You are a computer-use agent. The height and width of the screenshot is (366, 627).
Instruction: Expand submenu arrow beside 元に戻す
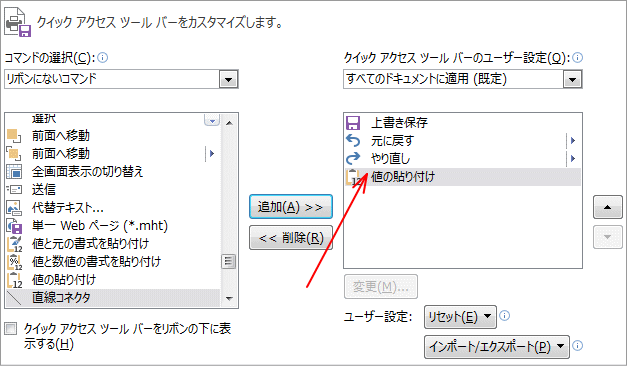click(x=573, y=141)
